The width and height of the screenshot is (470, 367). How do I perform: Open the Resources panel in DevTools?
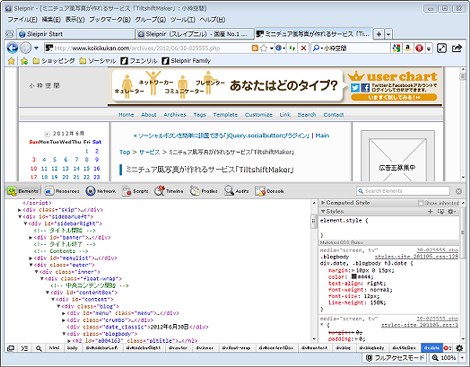coord(62,191)
